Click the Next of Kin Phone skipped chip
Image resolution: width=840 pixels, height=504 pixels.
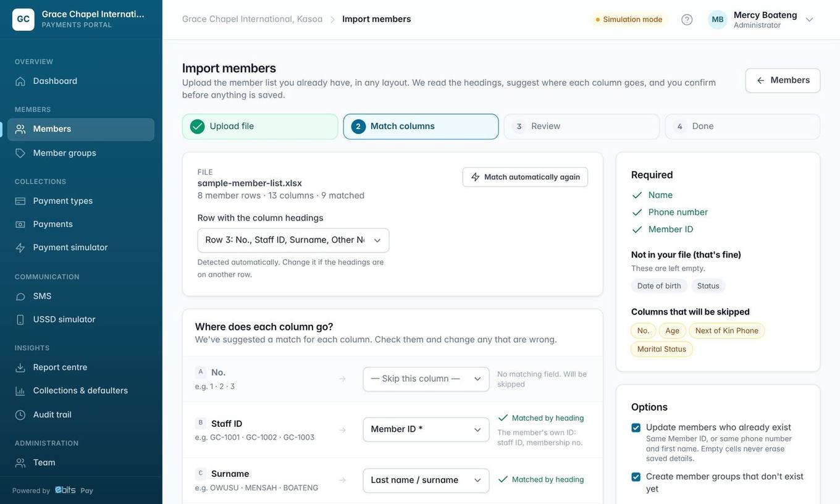coord(727,331)
